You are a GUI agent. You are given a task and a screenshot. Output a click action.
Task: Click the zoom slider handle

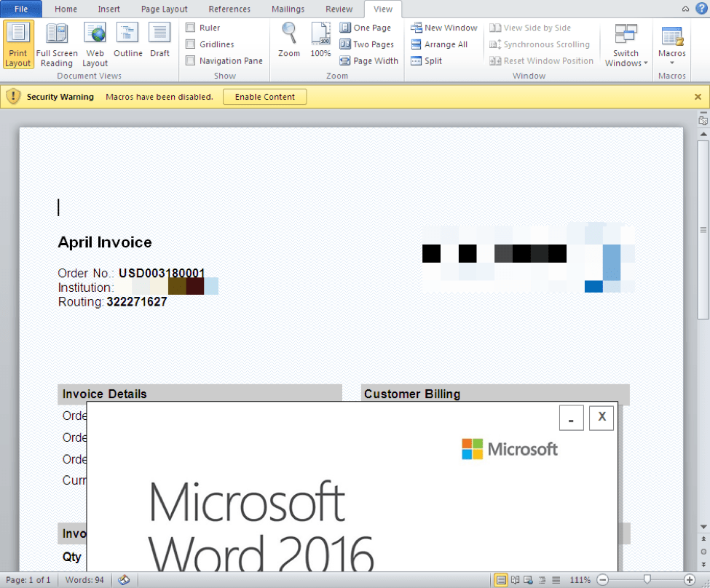coord(647,579)
